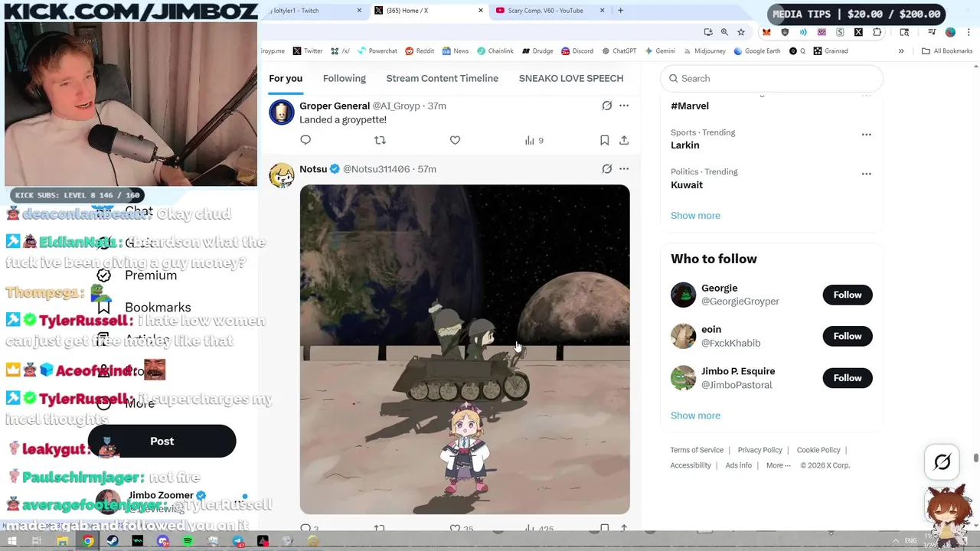Screen dimensions: 980x551
Task: Open Grok action on Notsu's post
Action: click(x=606, y=169)
